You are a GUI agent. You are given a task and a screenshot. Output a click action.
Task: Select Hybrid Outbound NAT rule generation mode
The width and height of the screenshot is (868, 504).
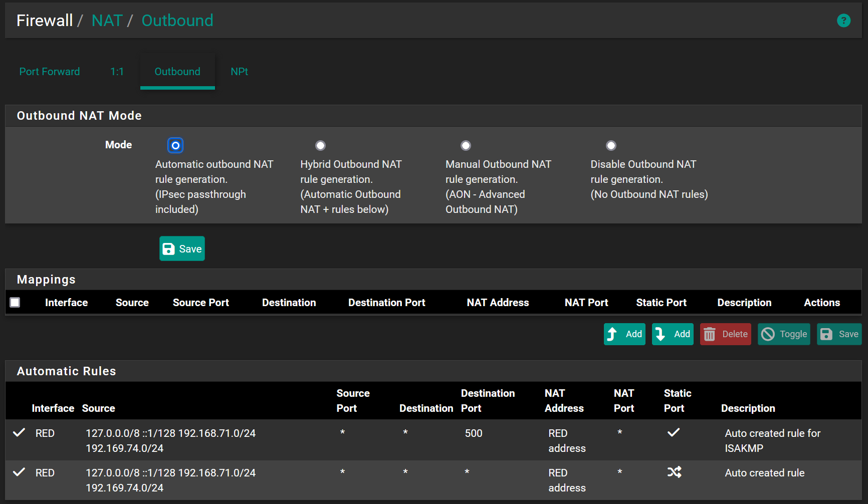(x=320, y=145)
